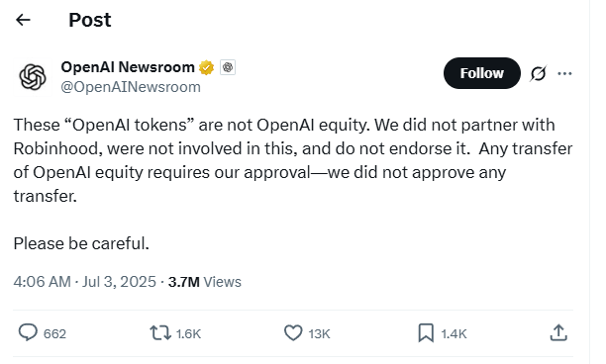The height and width of the screenshot is (364, 606).
Task: Click the @OpenAINewsroom handle
Action: (131, 87)
